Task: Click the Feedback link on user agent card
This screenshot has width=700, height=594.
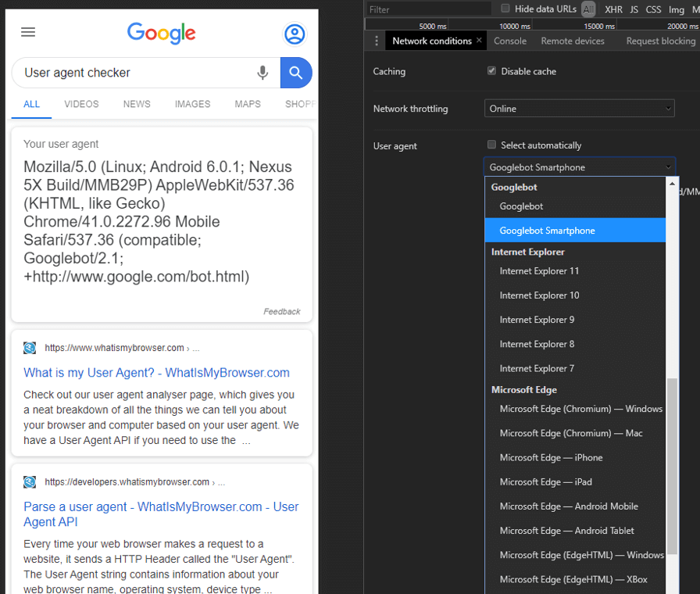Action: (282, 311)
